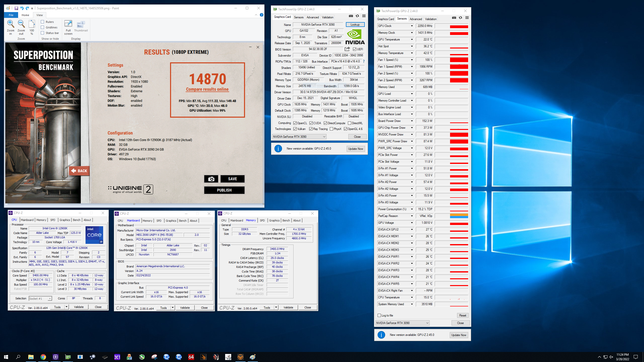Viewport: 644px width, 362px height.
Task: Click Update Now in GPU-Z Sensors window
Action: click(459, 335)
